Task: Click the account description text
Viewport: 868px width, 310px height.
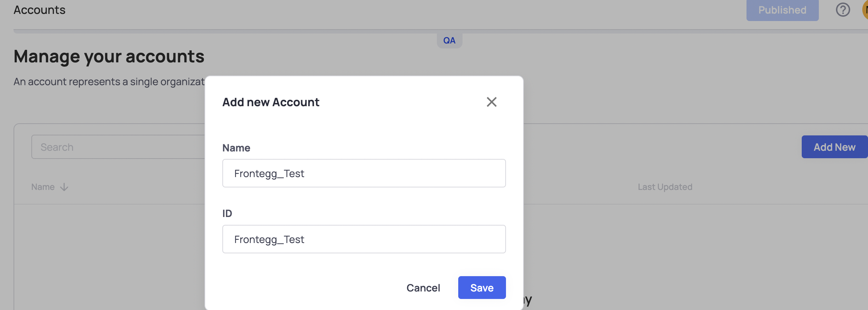Action: click(x=109, y=82)
